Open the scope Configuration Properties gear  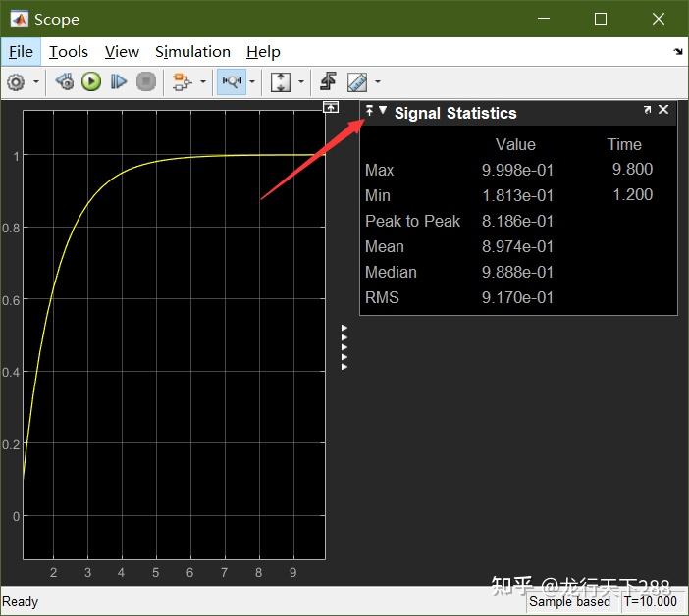(x=16, y=82)
